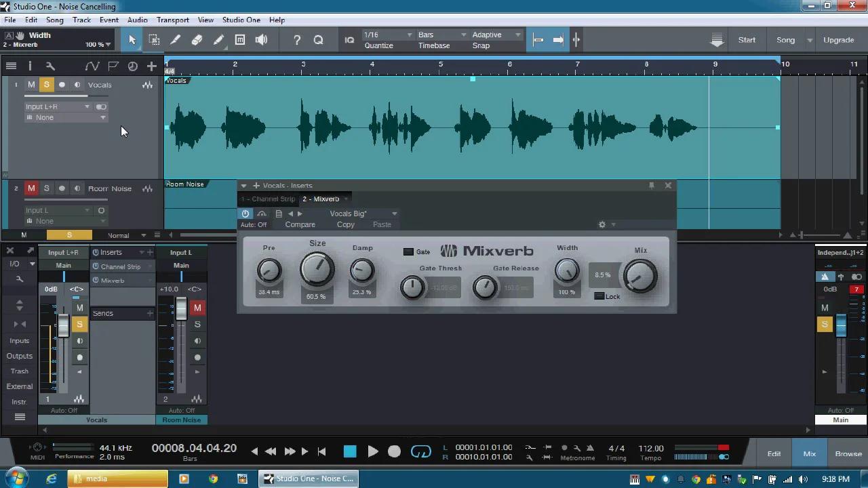Enable the Gate on the Mixverb plugin

pos(408,251)
